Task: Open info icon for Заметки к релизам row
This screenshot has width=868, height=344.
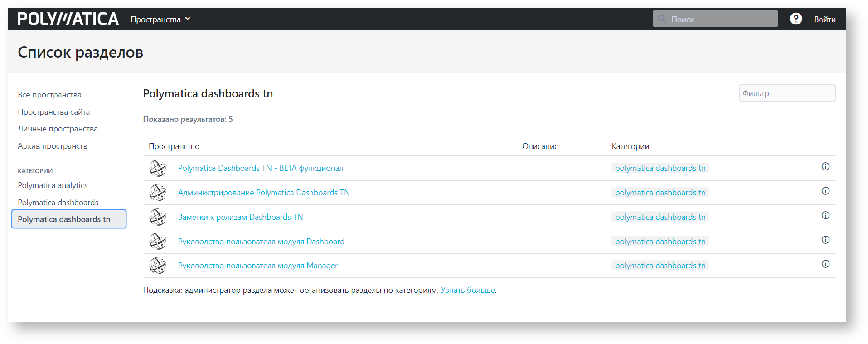Action: click(x=825, y=216)
